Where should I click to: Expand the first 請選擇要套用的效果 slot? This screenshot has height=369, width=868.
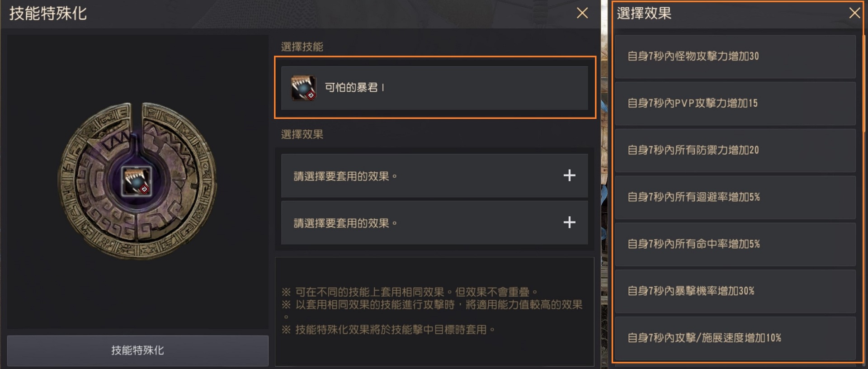tap(434, 175)
